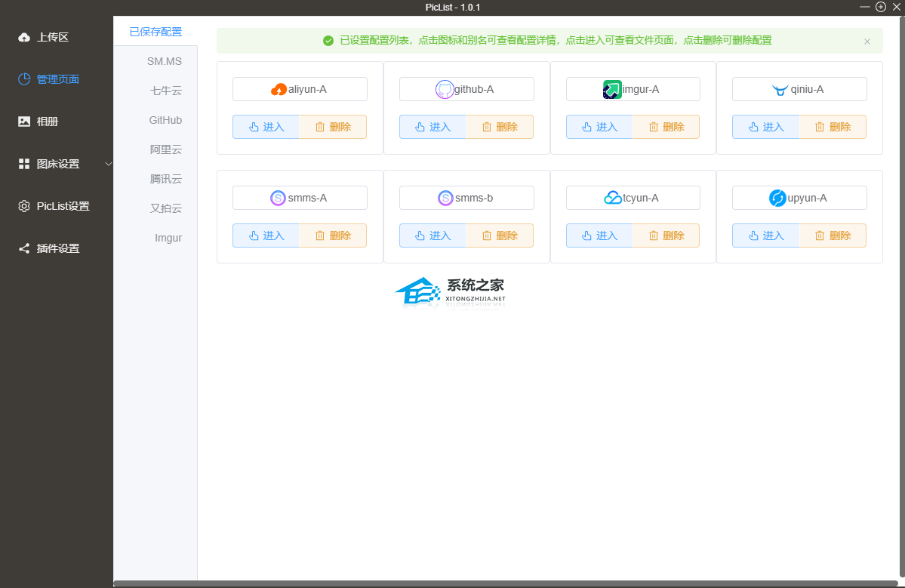Click the qiniu-A bull icon
The width and height of the screenshot is (905, 588).
(780, 89)
